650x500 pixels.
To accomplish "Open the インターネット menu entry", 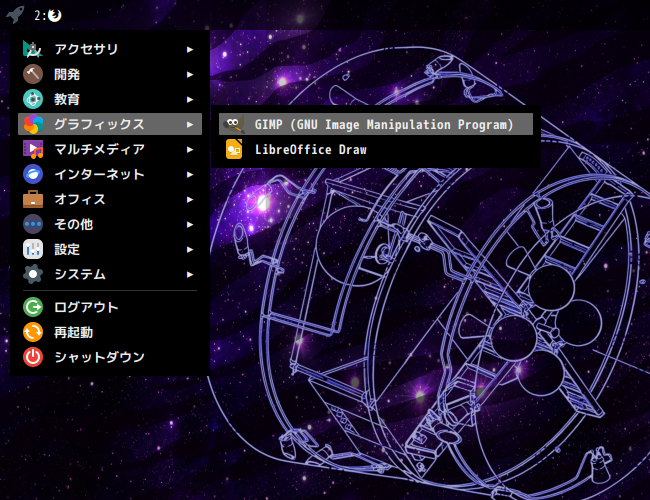I will 110,174.
